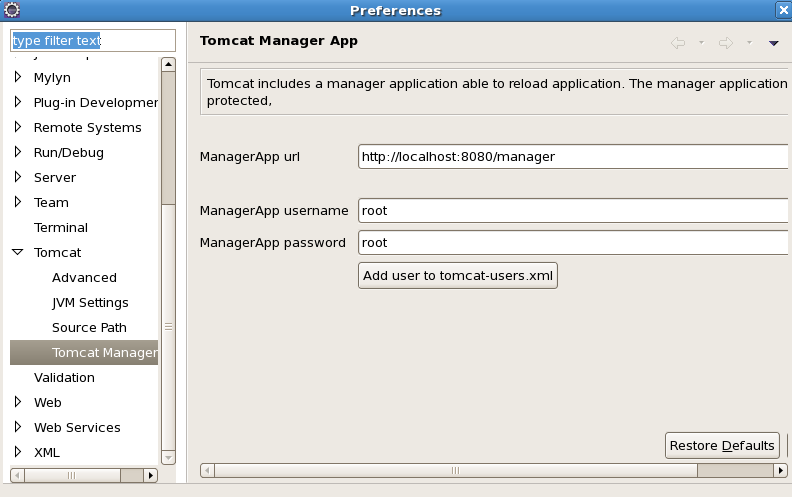Expand the Server node
This screenshot has width=792, height=497.
tap(18, 177)
